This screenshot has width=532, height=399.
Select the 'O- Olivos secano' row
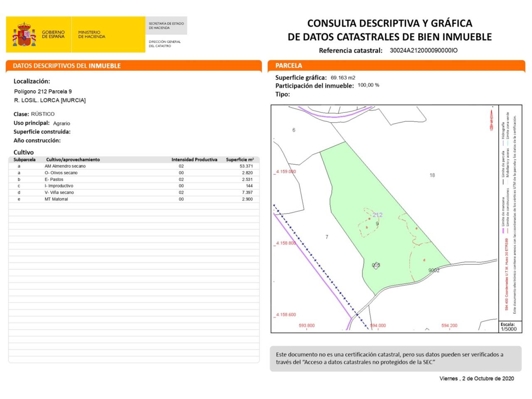pyautogui.click(x=134, y=173)
